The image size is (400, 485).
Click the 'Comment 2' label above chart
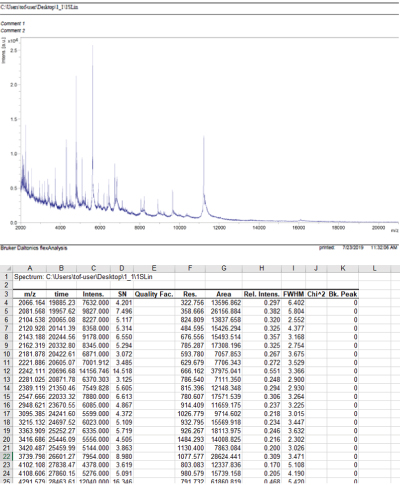click(13, 31)
